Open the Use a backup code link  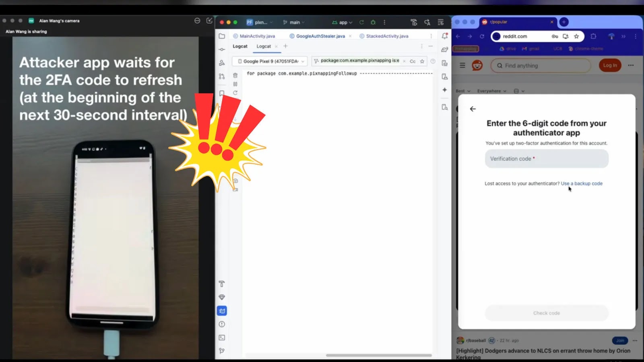pyautogui.click(x=582, y=183)
